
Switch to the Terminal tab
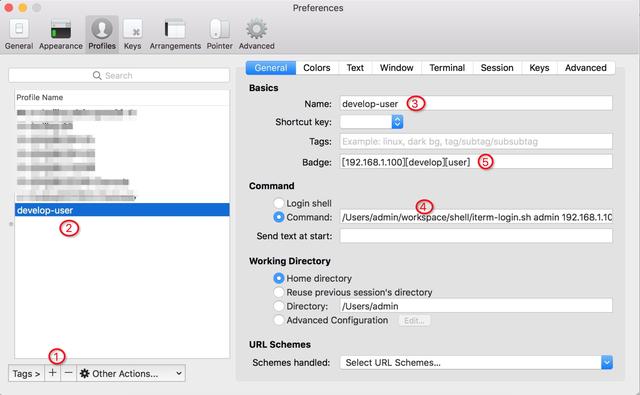click(x=447, y=68)
